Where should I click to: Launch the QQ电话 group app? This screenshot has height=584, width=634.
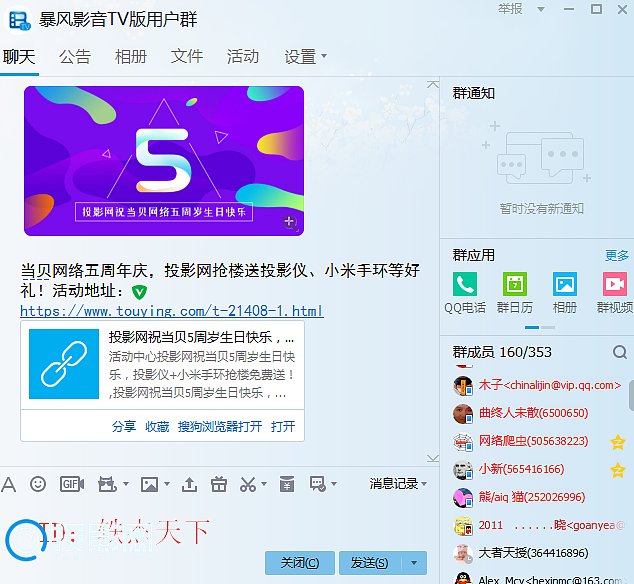click(465, 284)
